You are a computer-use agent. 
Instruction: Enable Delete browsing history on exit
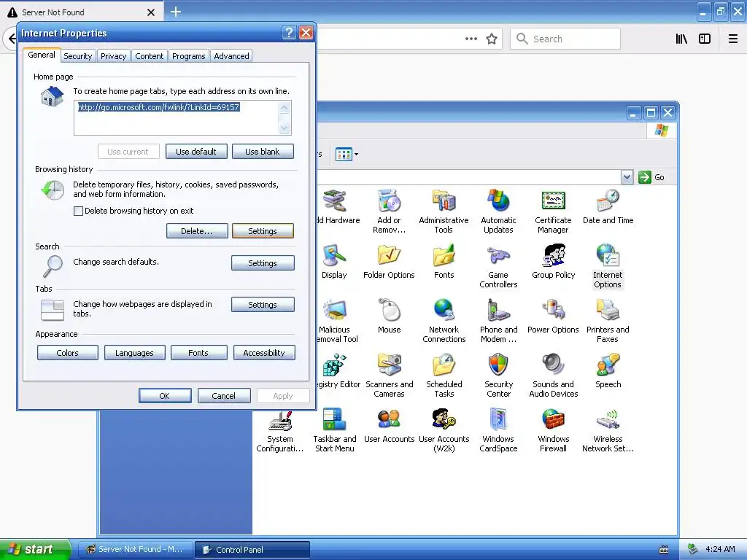pos(79,211)
